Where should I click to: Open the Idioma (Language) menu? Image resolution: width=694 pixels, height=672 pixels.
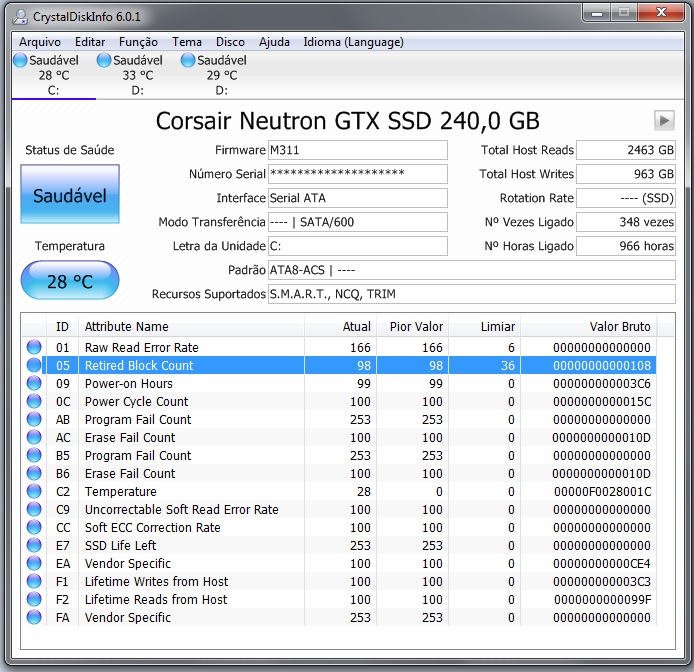353,42
